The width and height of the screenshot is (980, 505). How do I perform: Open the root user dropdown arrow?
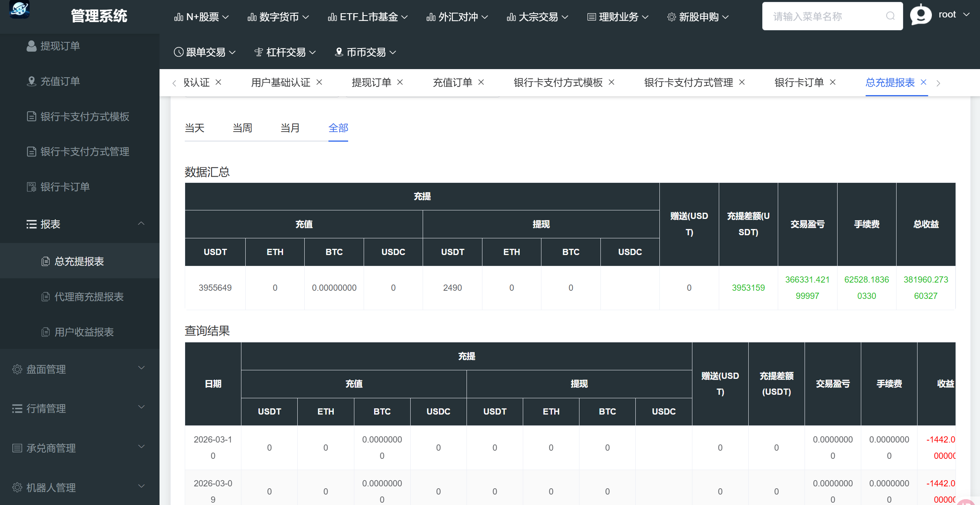[x=967, y=15]
